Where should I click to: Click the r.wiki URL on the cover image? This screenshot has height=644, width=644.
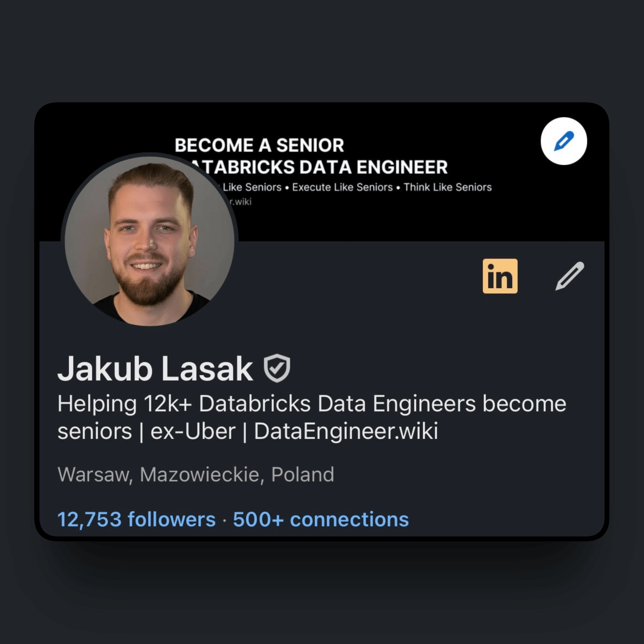(x=240, y=201)
